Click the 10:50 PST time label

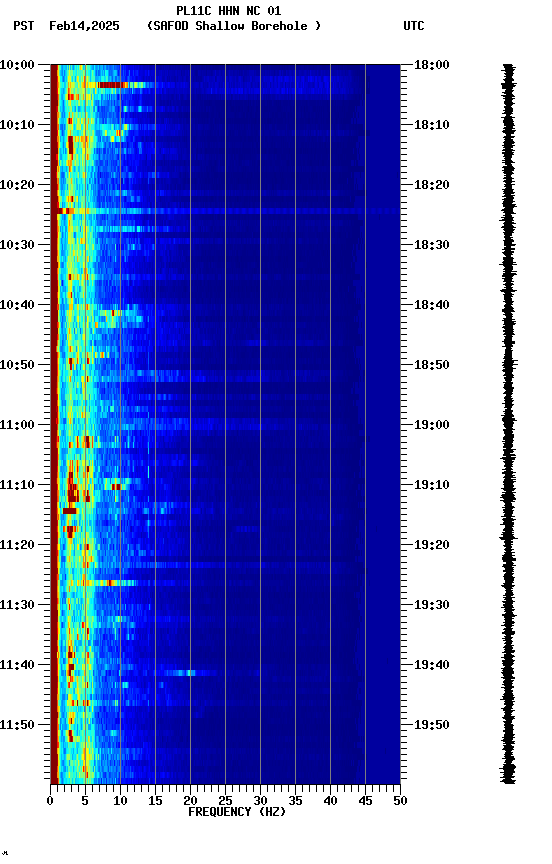[x=17, y=365]
